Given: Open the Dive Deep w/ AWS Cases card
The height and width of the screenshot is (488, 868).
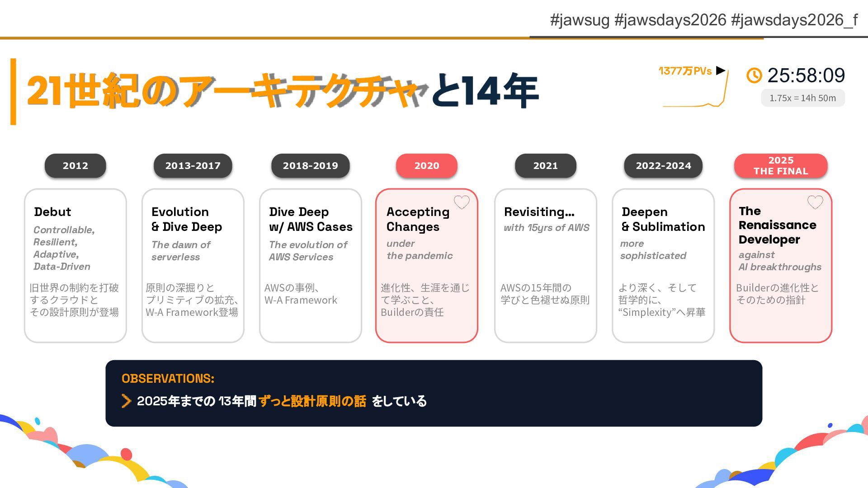Looking at the screenshot, I should (x=310, y=266).
